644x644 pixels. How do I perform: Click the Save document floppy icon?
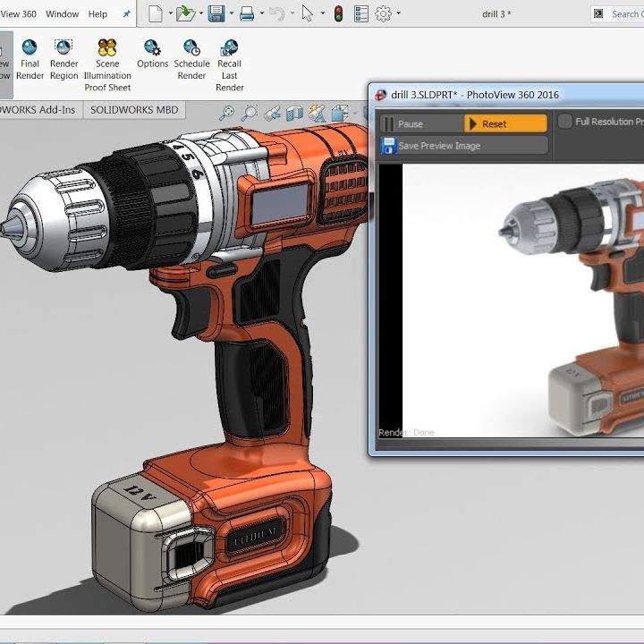point(216,13)
